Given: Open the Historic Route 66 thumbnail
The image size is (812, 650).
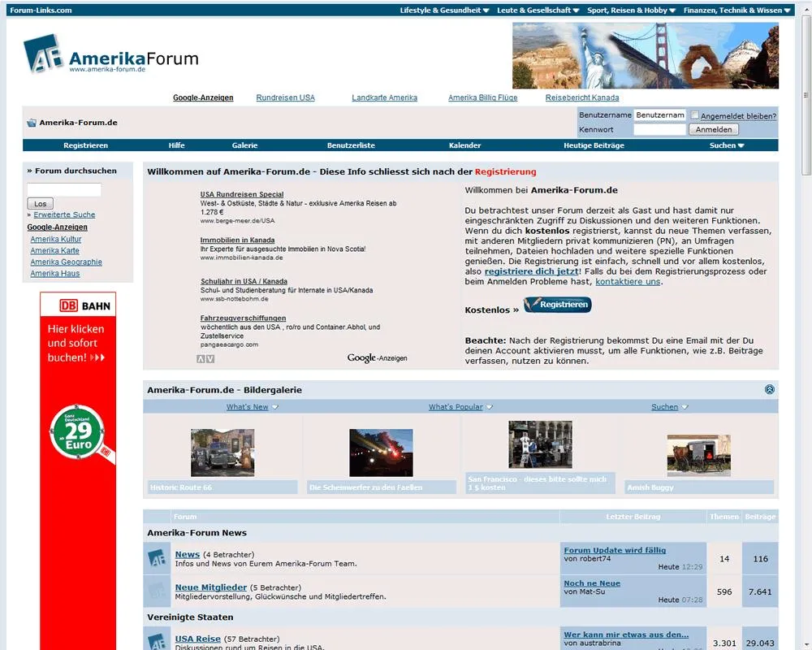Looking at the screenshot, I should (222, 453).
